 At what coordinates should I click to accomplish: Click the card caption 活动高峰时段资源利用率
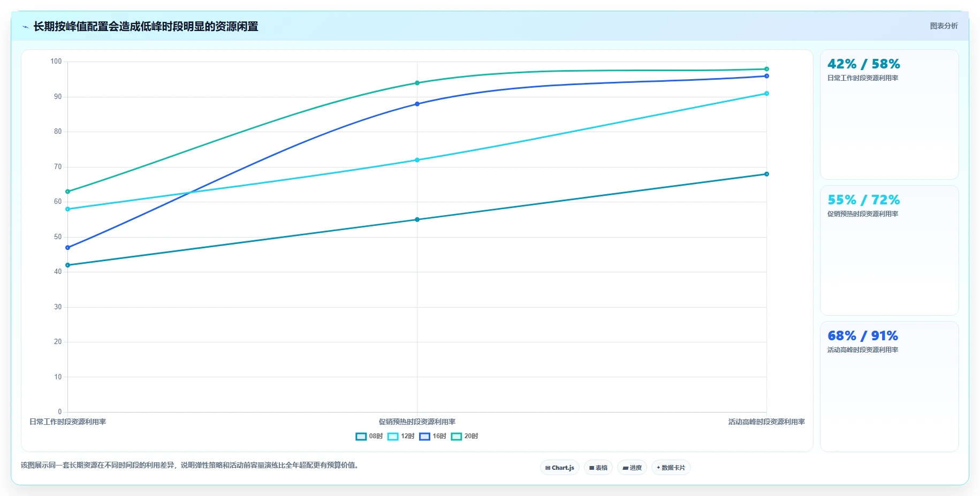click(863, 350)
